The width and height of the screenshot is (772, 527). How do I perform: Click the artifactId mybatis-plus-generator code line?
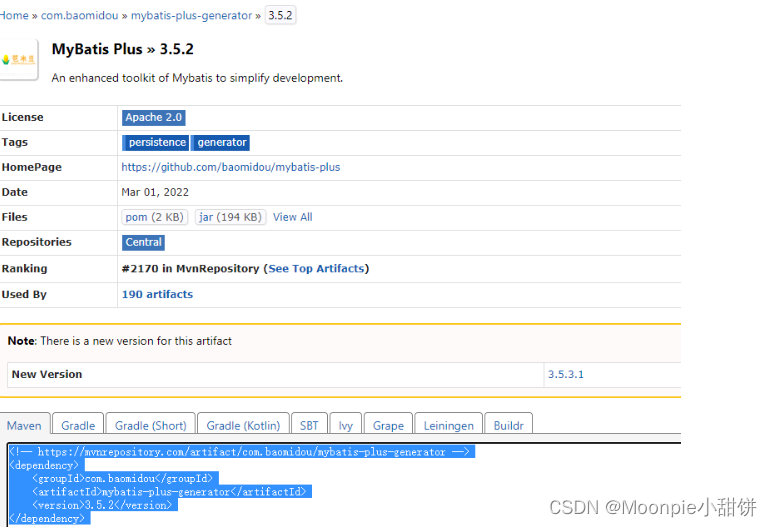tap(169, 492)
